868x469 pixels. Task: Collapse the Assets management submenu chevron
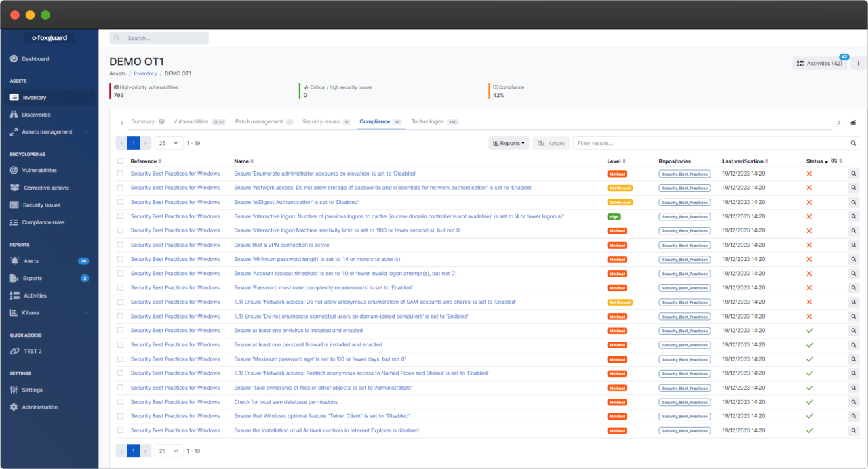tap(86, 131)
